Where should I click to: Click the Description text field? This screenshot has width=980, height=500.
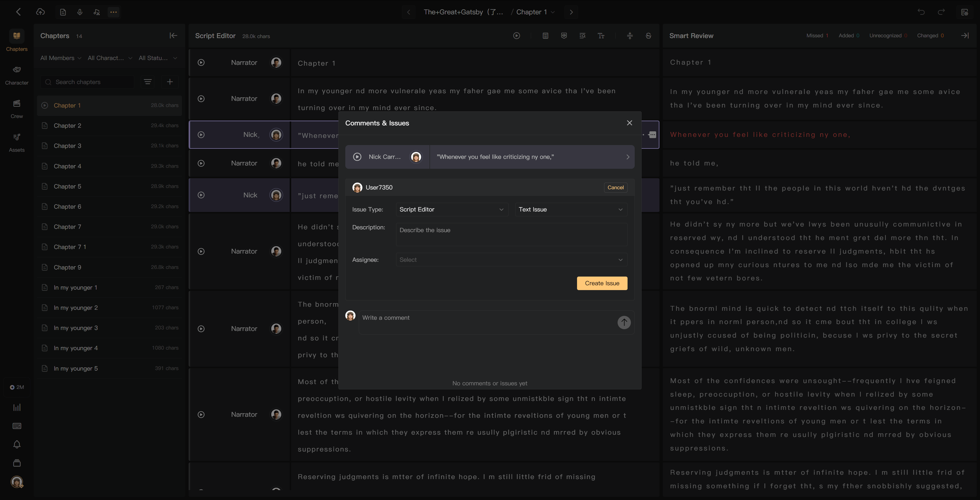[x=511, y=235]
